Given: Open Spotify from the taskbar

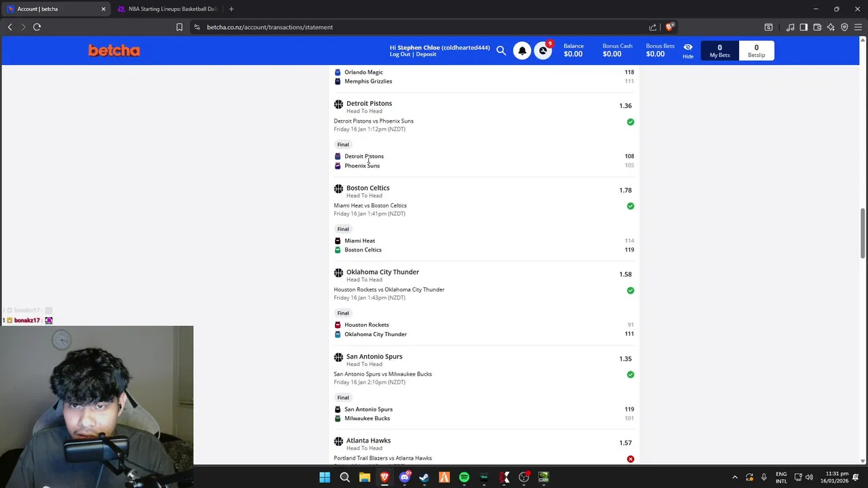Looking at the screenshot, I should 464,477.
